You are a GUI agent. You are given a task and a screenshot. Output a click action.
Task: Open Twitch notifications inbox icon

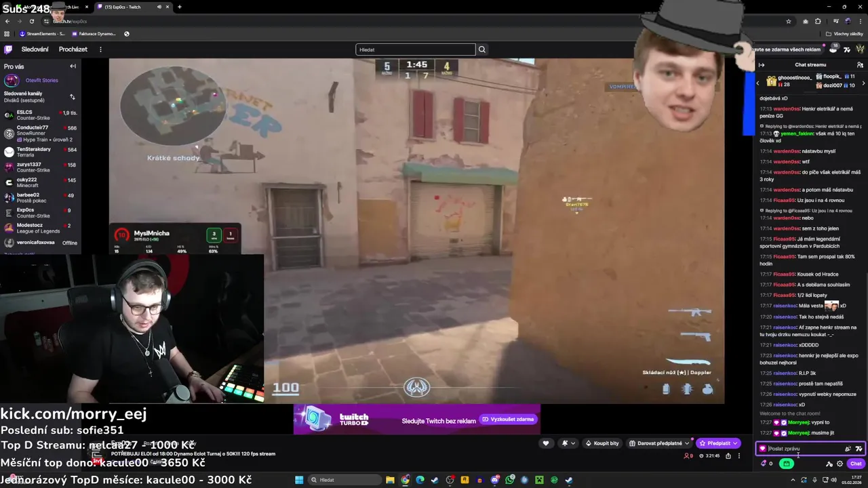[x=833, y=49]
